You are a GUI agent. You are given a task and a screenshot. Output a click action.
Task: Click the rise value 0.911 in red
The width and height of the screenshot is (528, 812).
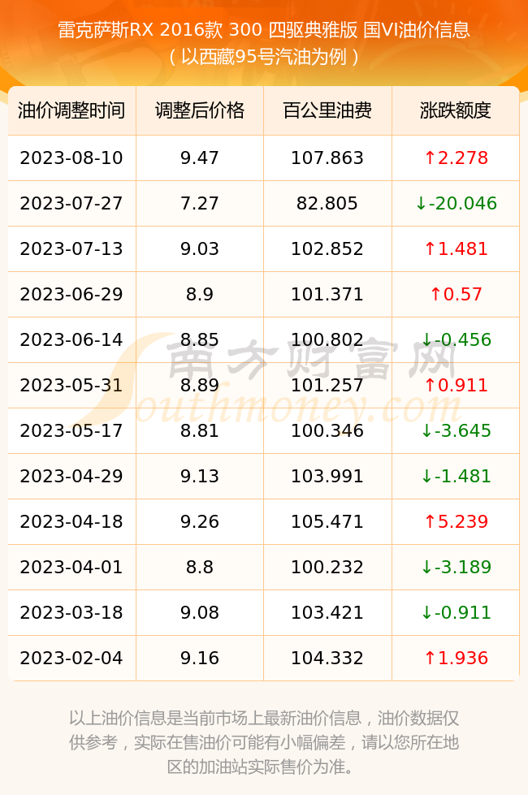point(456,385)
